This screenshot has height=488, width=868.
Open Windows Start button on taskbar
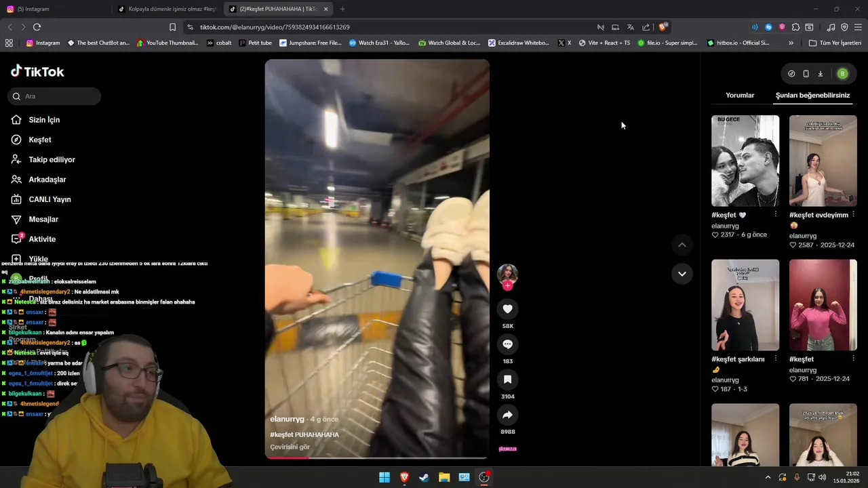click(x=384, y=477)
